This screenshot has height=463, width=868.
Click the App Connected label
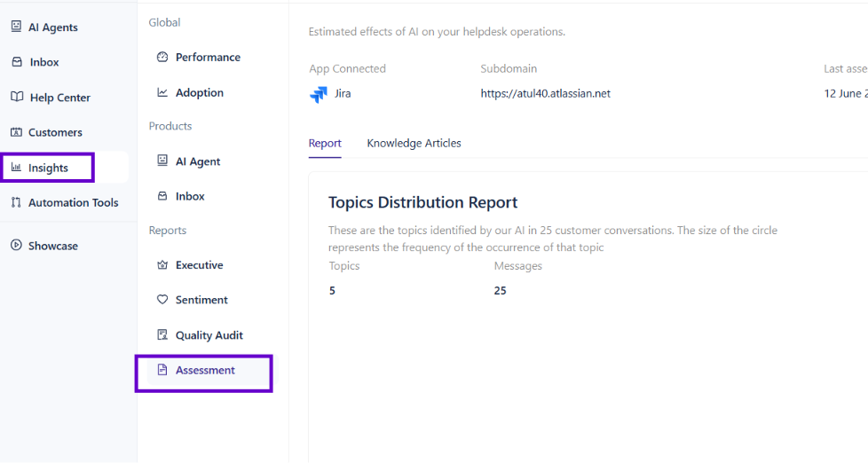click(x=348, y=68)
